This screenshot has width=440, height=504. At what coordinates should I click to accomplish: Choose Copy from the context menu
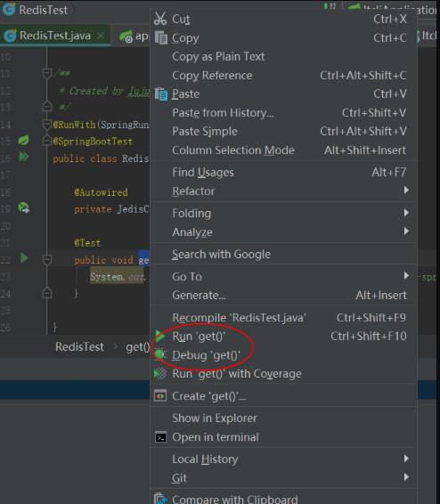pos(283,38)
